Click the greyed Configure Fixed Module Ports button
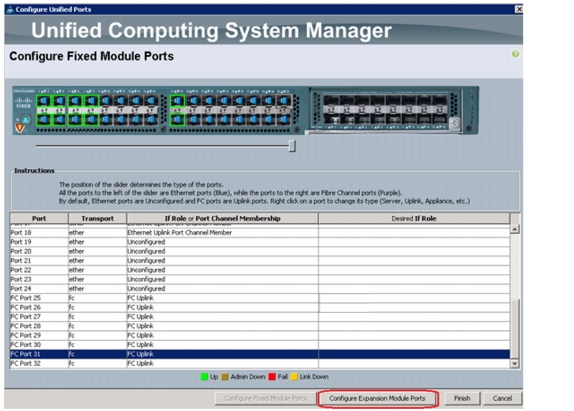The height and width of the screenshot is (411, 574). click(265, 398)
